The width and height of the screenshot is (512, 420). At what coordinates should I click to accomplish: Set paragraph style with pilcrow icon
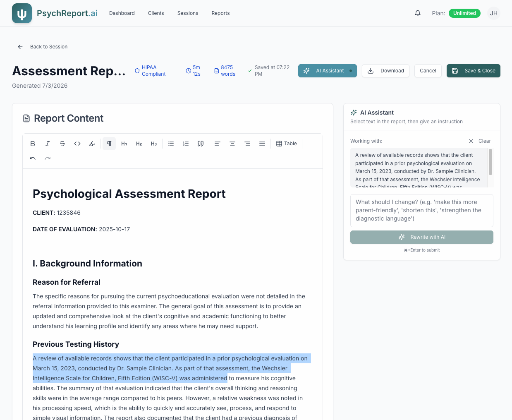[109, 144]
